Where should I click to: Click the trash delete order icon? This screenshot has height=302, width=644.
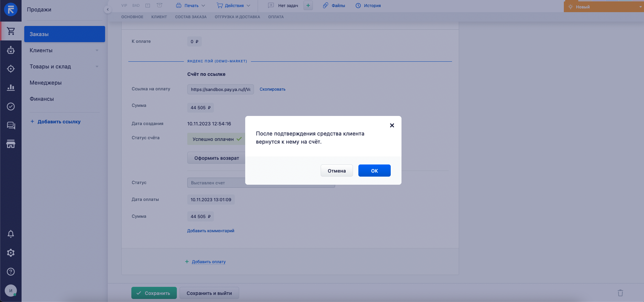point(620,293)
